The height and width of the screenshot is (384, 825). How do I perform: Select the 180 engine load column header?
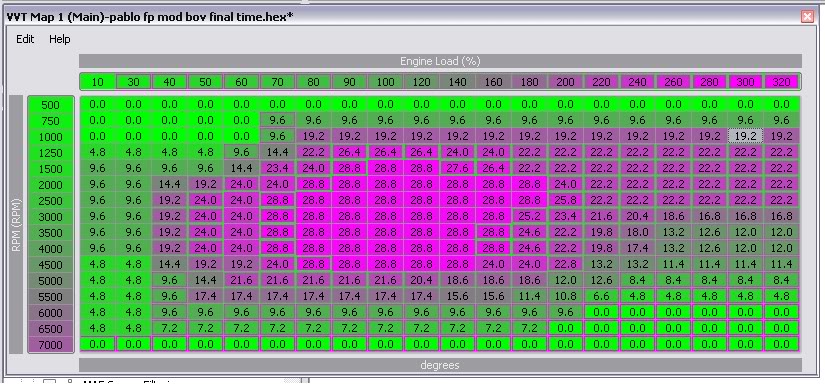[529, 82]
